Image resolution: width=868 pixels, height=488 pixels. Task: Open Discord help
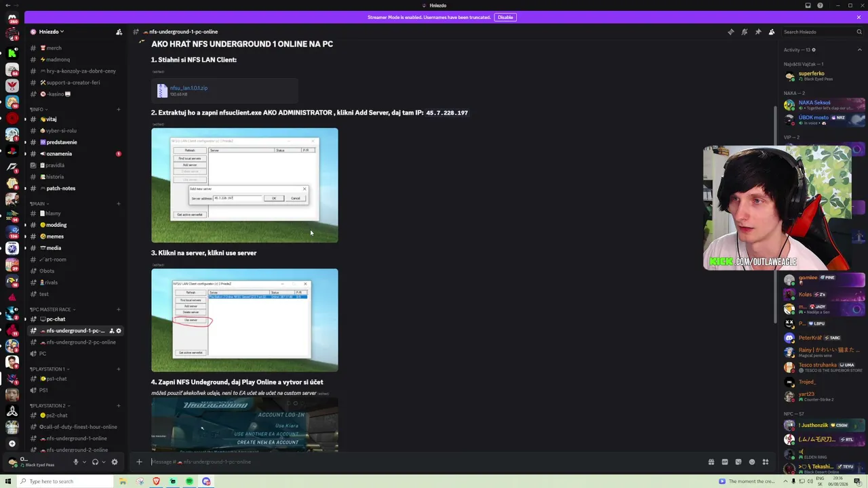pyautogui.click(x=820, y=5)
